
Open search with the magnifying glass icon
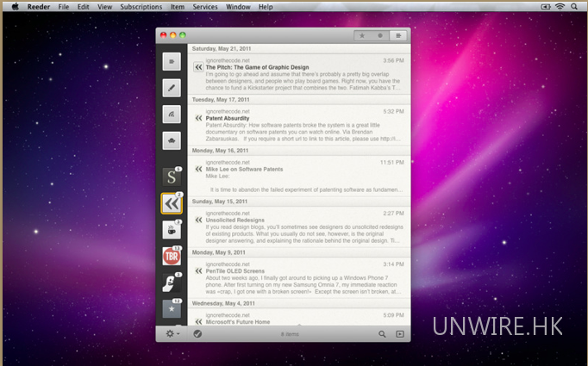[382, 334]
